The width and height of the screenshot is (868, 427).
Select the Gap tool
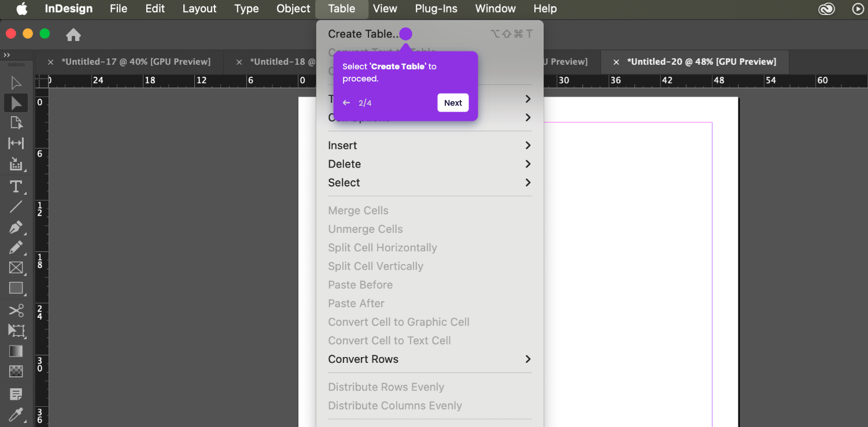[16, 143]
